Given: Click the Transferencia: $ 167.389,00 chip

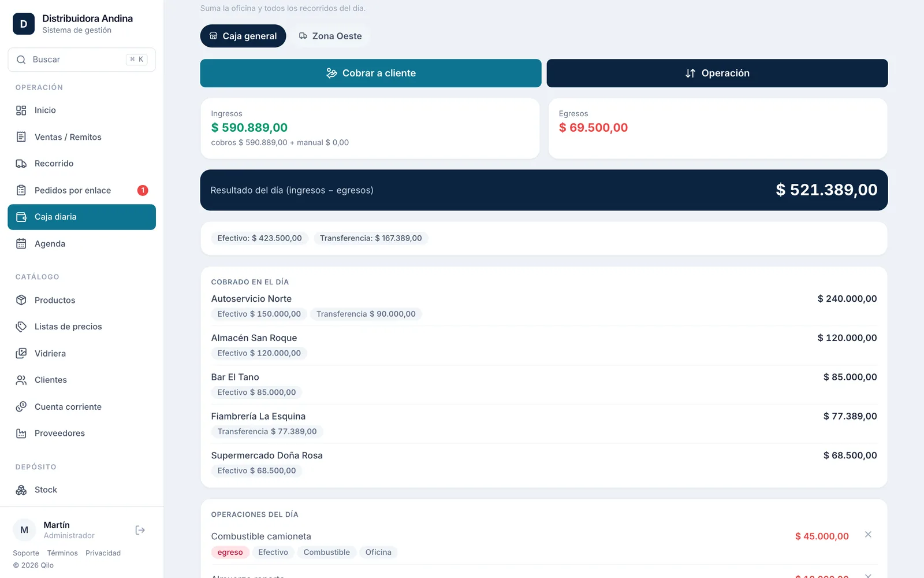Looking at the screenshot, I should (x=371, y=238).
